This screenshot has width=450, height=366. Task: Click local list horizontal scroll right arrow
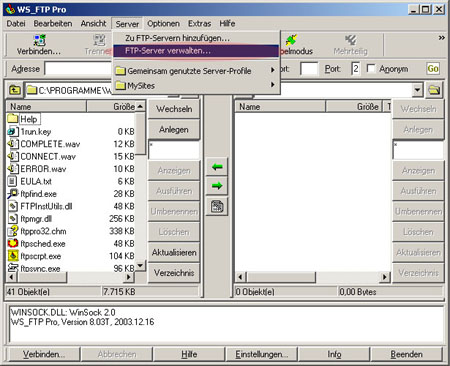129,277
